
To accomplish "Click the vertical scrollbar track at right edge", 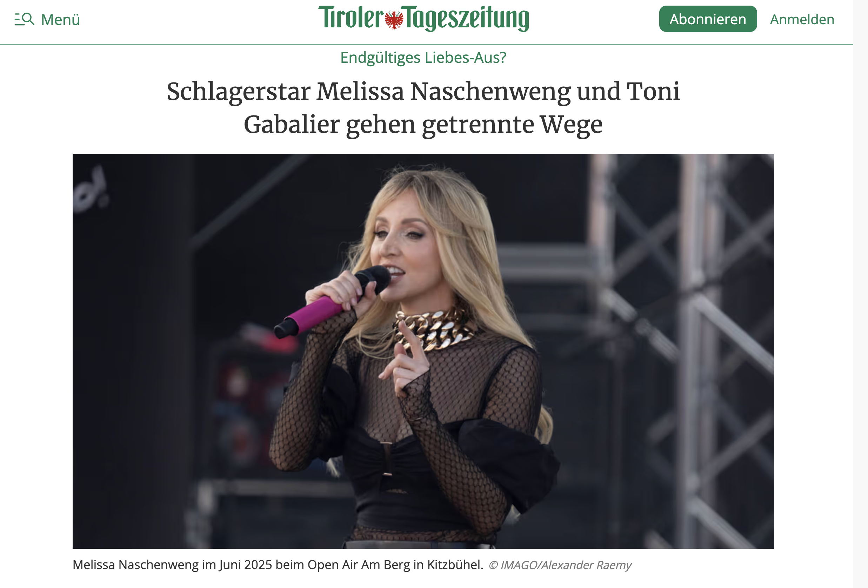I will [x=861, y=294].
